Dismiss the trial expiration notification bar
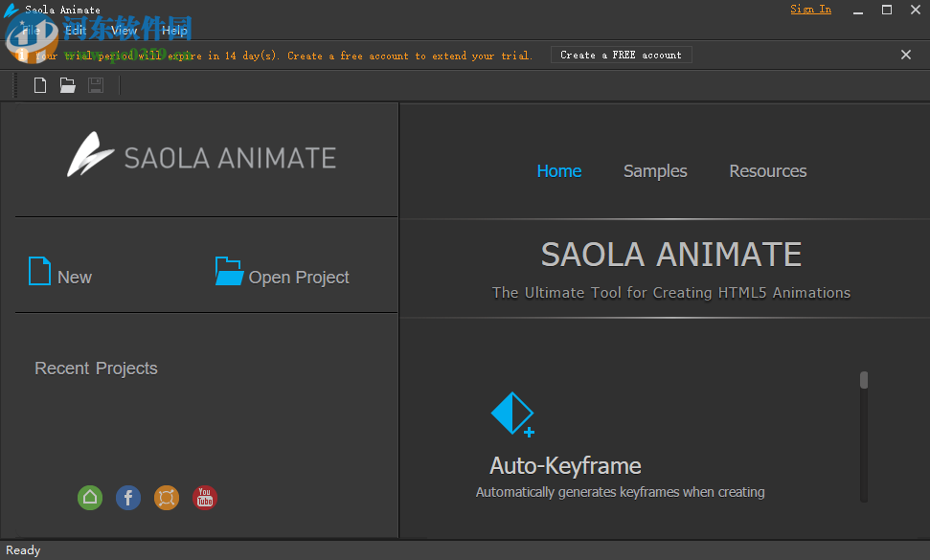Screen dimensions: 930x560 coord(905,55)
